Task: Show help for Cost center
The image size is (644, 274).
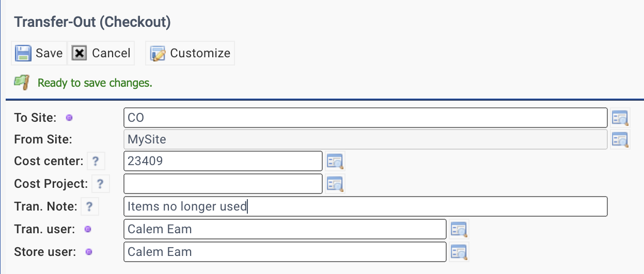Action: tap(96, 162)
